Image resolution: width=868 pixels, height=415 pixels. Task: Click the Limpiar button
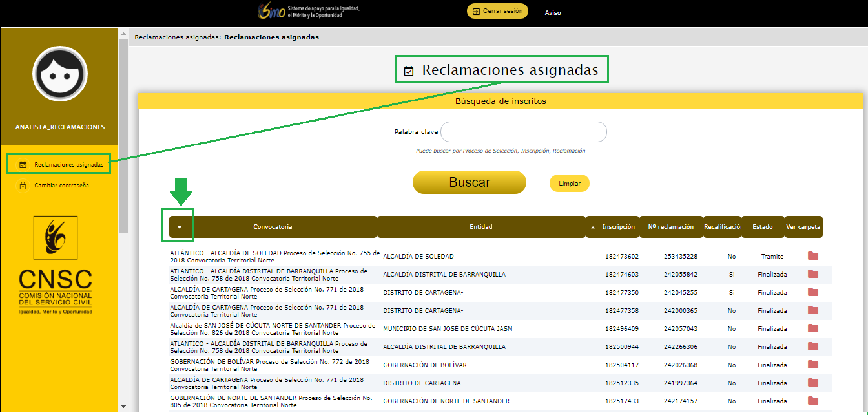(x=569, y=184)
